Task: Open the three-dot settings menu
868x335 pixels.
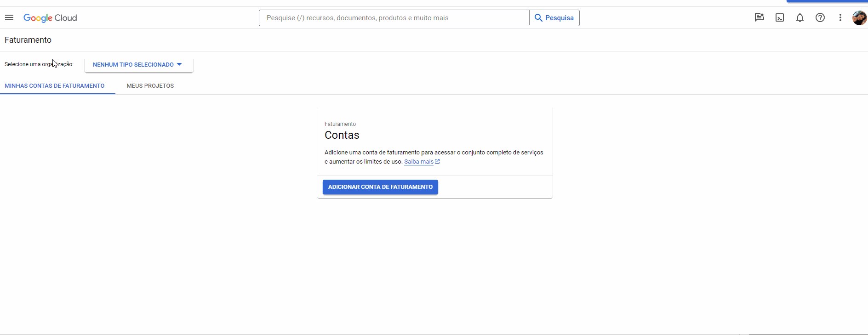Action: pyautogui.click(x=840, y=17)
